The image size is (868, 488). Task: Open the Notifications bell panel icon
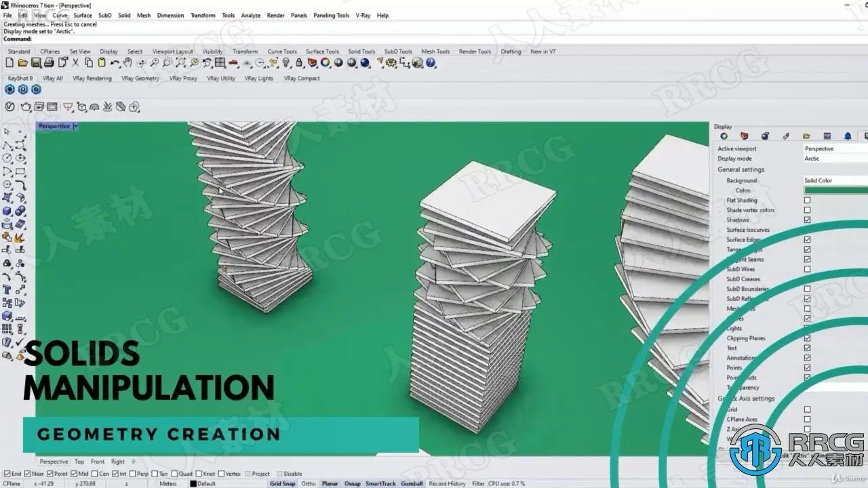click(848, 136)
